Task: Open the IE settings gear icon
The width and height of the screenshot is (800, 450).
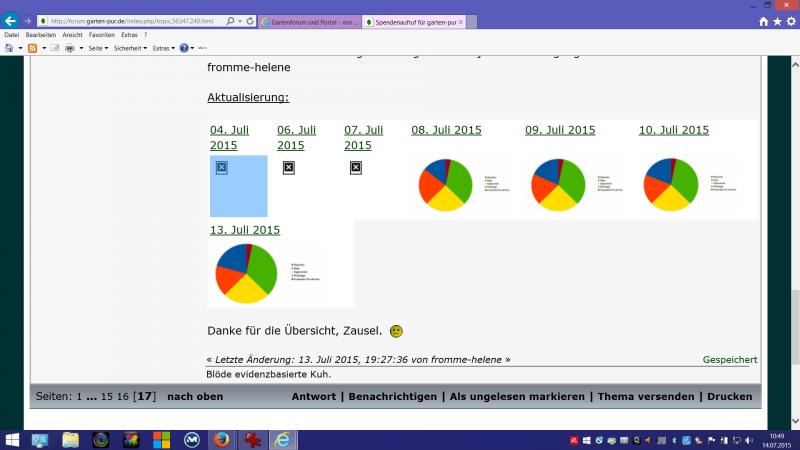Action: point(790,20)
